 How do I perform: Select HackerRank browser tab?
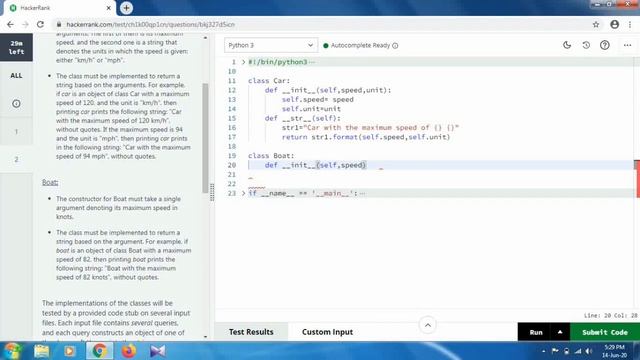(x=60, y=8)
